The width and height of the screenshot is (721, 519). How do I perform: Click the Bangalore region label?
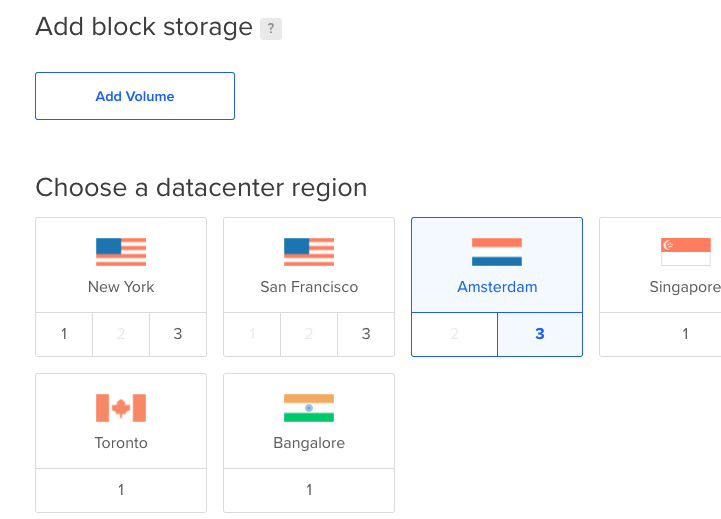309,443
